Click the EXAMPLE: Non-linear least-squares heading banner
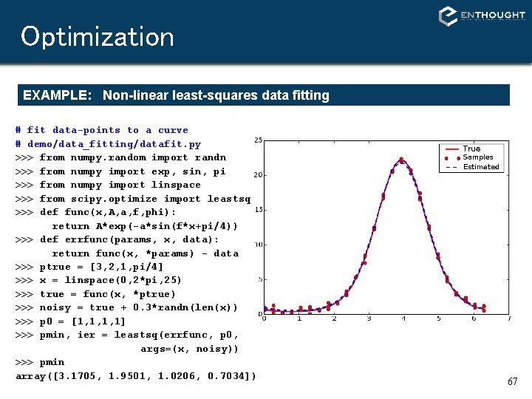Image resolution: width=532 pixels, height=399 pixels. [x=263, y=95]
